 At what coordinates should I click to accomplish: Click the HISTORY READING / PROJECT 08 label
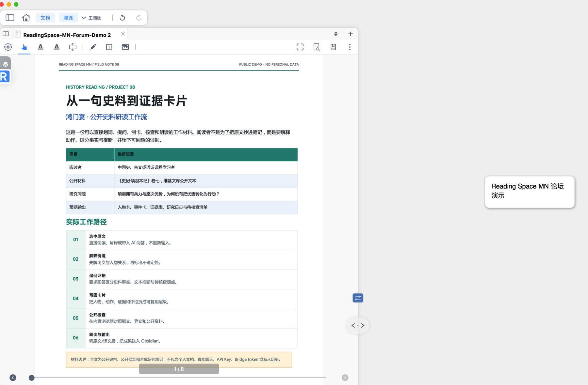pos(100,87)
